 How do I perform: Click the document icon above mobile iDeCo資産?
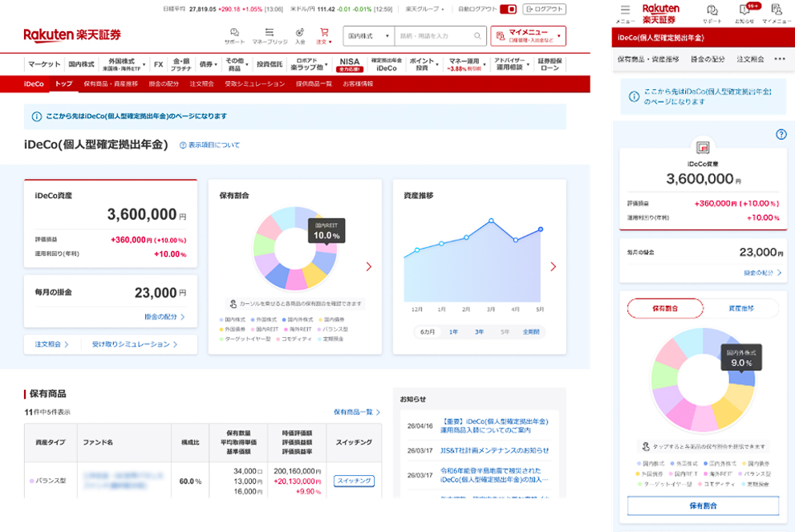[703, 148]
